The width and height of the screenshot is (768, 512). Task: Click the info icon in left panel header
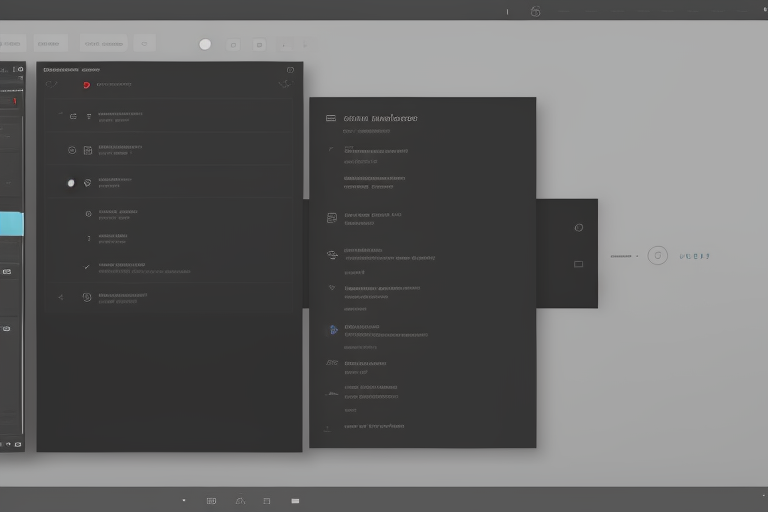[290, 70]
